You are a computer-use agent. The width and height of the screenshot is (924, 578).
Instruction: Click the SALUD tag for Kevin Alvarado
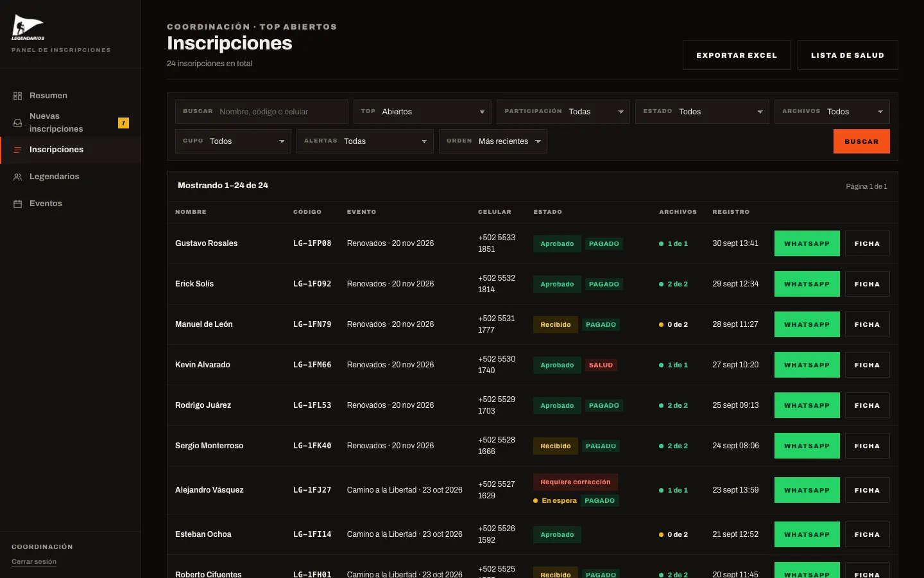click(601, 365)
